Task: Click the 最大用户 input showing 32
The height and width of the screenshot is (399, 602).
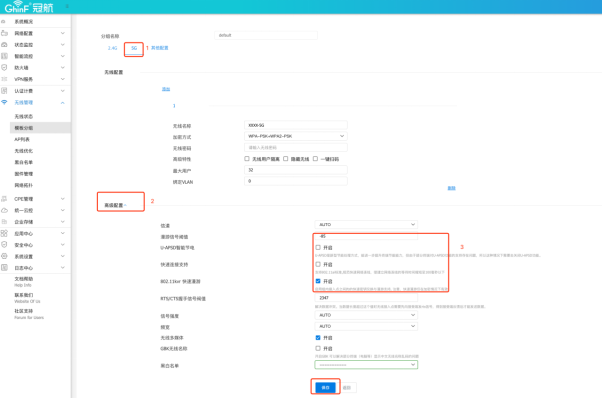Action: [296, 170]
